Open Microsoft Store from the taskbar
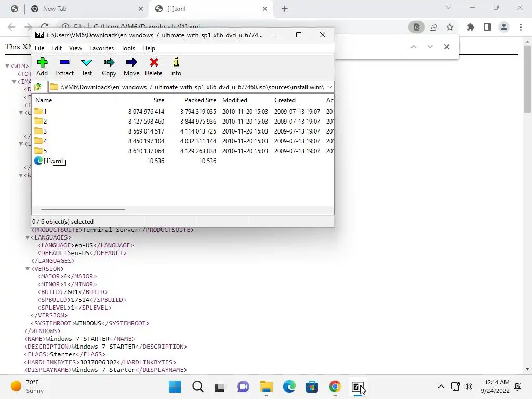This screenshot has width=532, height=399. click(312, 387)
